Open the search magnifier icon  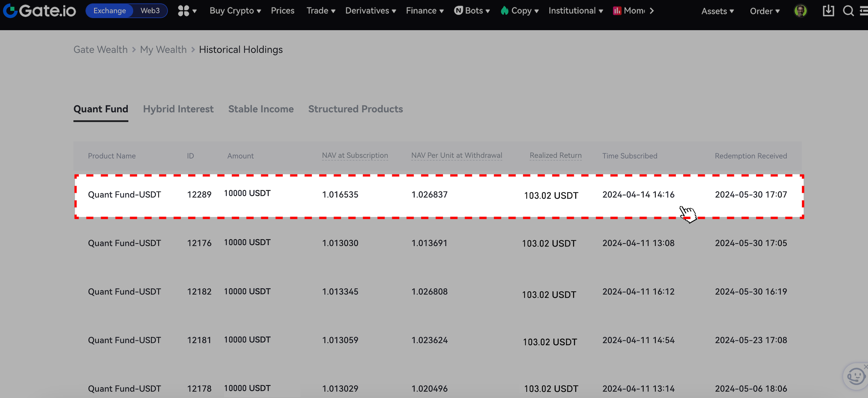pos(848,11)
